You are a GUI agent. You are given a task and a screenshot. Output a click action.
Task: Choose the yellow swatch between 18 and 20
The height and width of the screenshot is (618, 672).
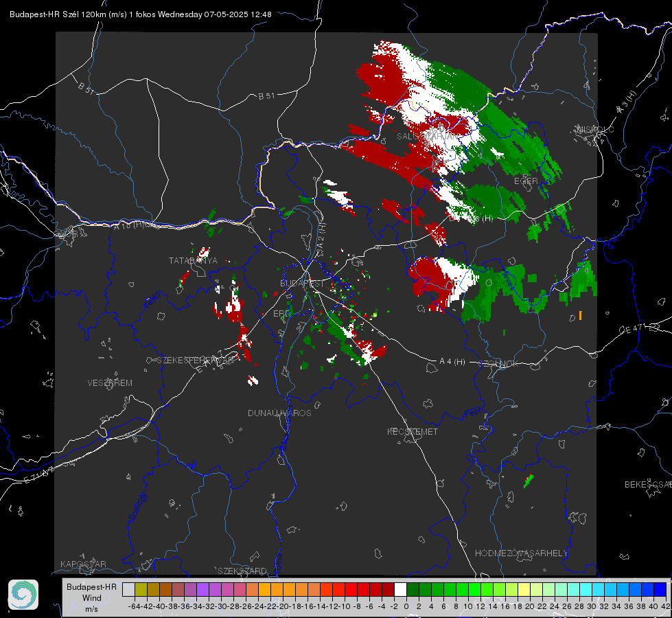point(524,590)
